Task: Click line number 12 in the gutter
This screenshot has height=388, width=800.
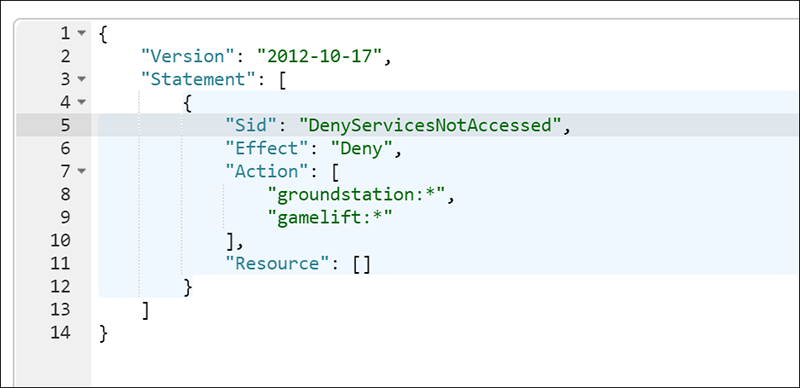Action: click(x=61, y=286)
